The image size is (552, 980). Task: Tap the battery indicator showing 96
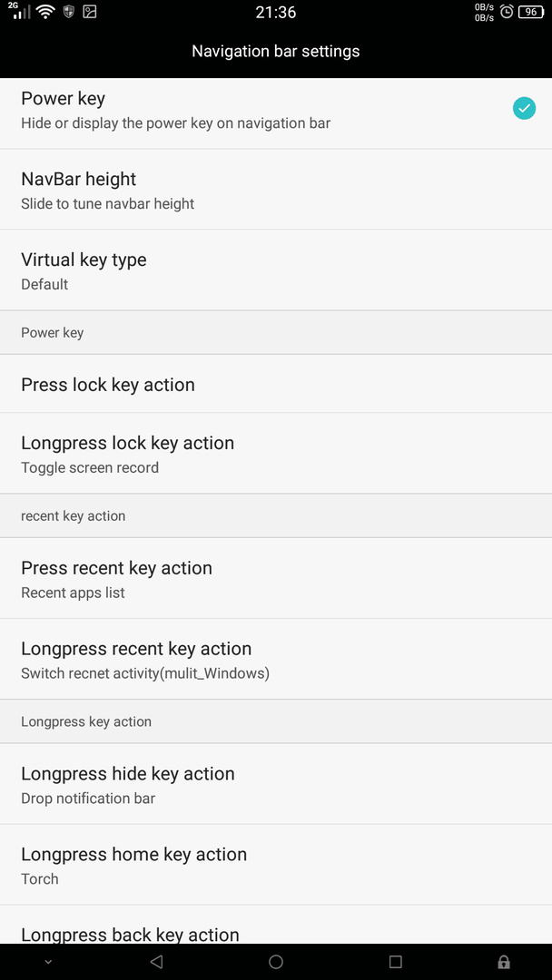pyautogui.click(x=531, y=12)
